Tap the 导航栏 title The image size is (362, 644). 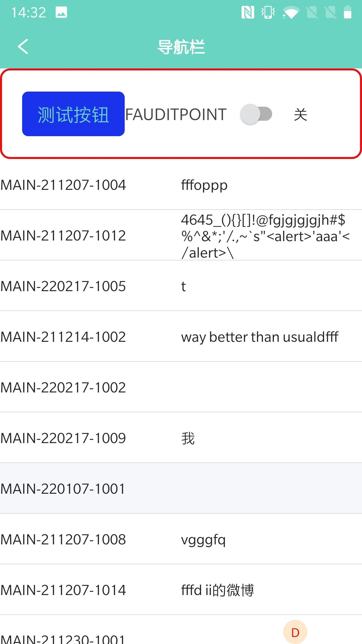click(181, 47)
